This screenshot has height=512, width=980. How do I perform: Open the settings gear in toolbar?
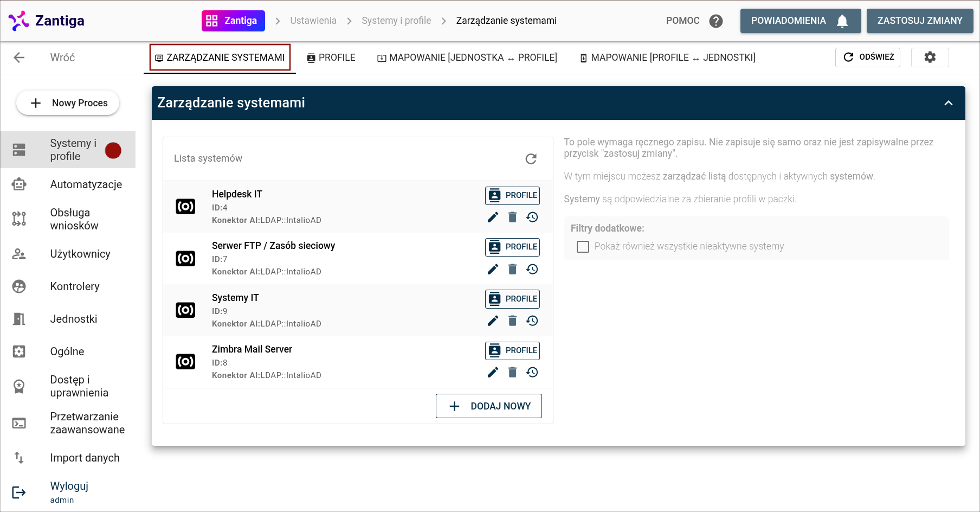930,57
